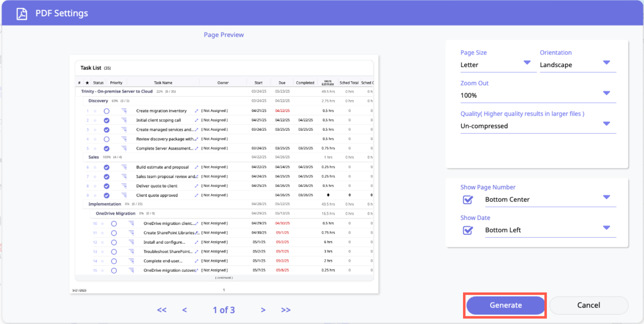Click the Cancel button
This screenshot has height=324, width=644.
[x=589, y=305]
